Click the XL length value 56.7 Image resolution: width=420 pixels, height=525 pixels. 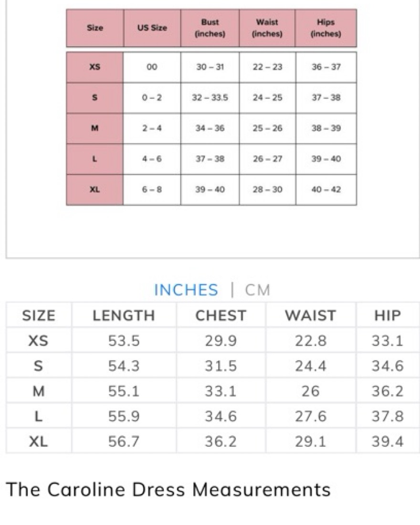[x=124, y=441]
